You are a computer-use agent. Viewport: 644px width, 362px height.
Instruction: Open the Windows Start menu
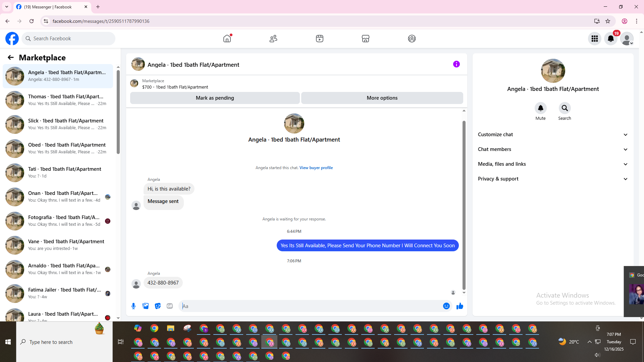[8, 342]
